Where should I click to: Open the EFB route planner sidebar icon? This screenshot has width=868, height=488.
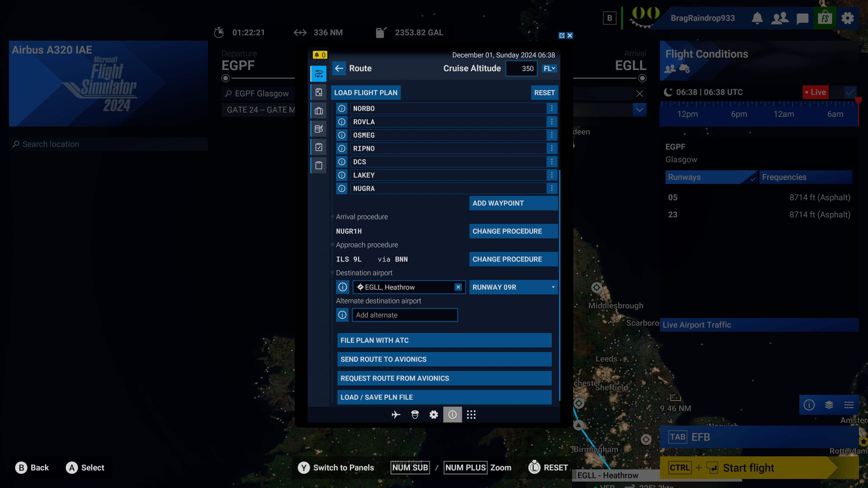318,74
